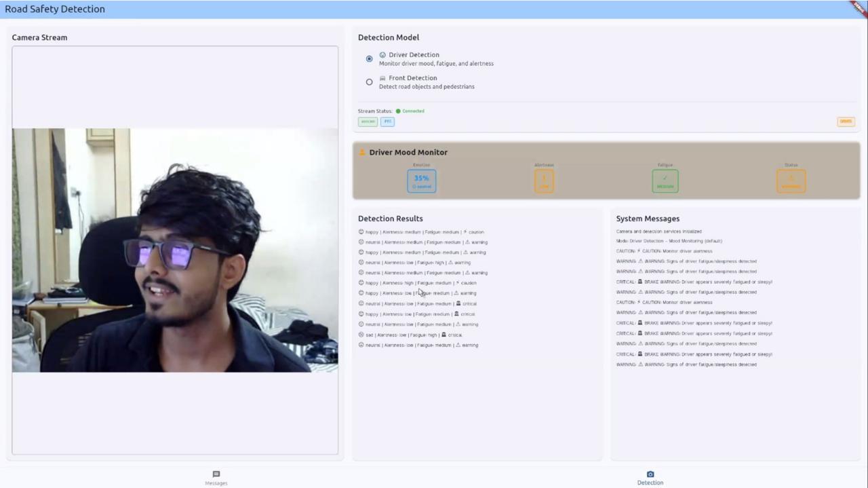The width and height of the screenshot is (868, 488).
Task: Click the blue tag below Stream Status
Action: (387, 121)
